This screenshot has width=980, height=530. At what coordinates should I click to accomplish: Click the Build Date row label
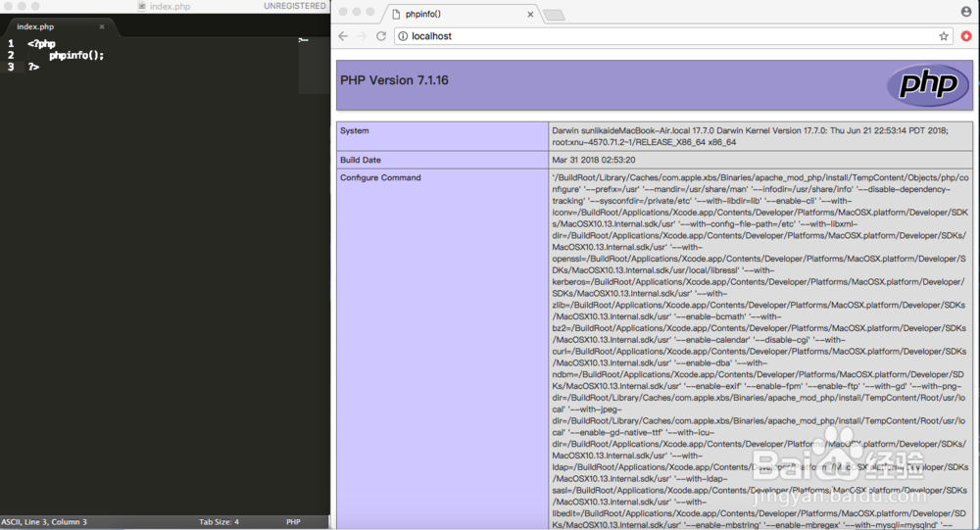(361, 160)
